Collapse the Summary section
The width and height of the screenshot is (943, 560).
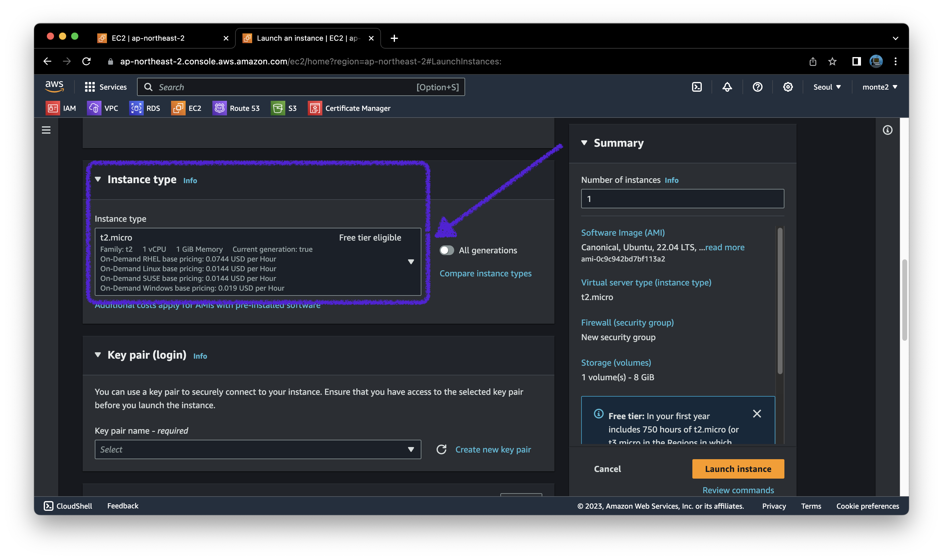coord(584,143)
